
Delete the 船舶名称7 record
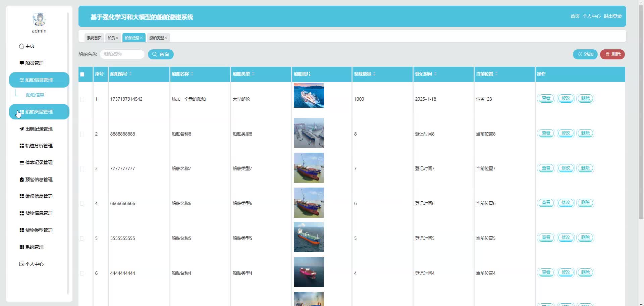pos(585,168)
